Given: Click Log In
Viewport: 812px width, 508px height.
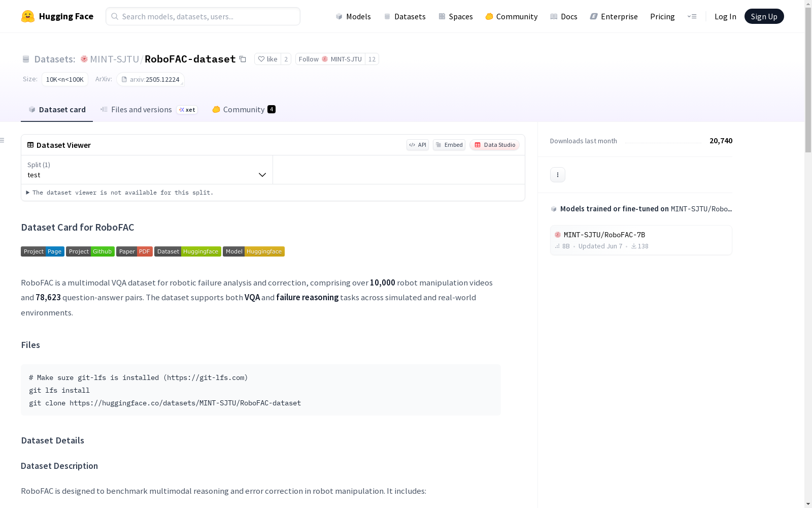Looking at the screenshot, I should click(725, 16).
